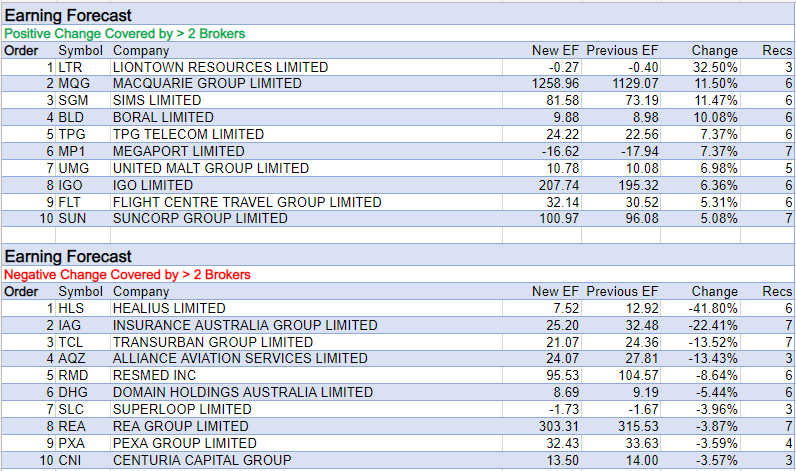Viewport: 796px width, 471px height.
Task: Select the UNITED MALT GROUP LIMITED cell
Action: pyautogui.click(x=211, y=168)
